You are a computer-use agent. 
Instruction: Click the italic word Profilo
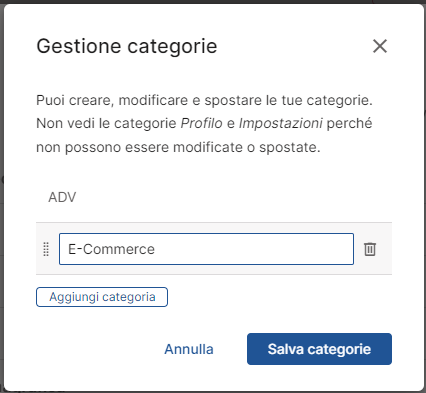tap(201, 123)
